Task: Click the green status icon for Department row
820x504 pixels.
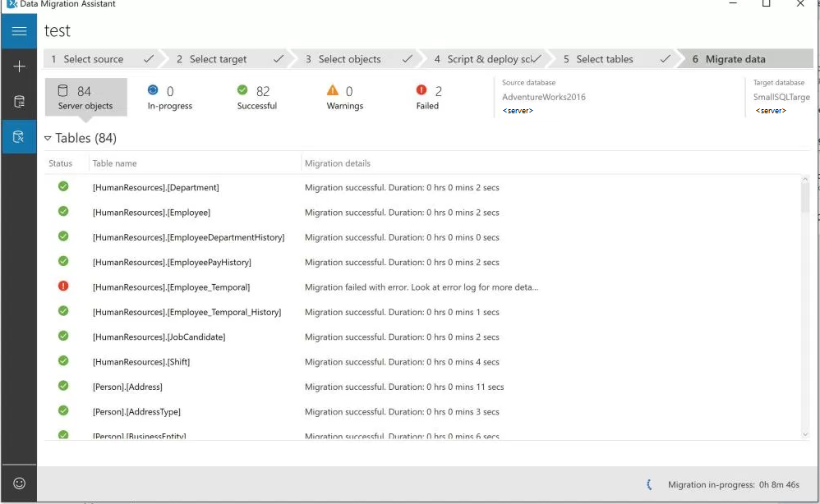Action: [63, 186]
